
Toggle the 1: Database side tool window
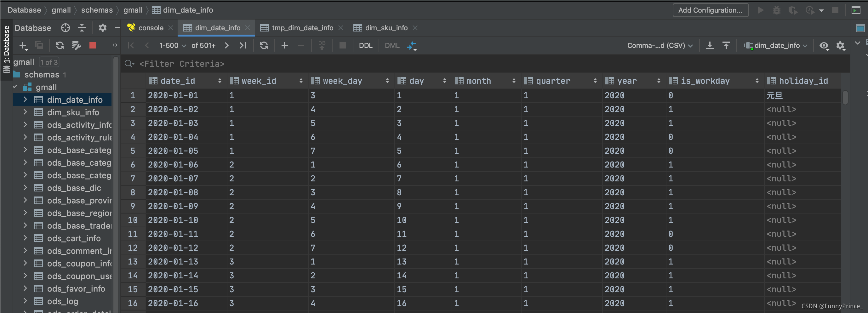coord(6,49)
